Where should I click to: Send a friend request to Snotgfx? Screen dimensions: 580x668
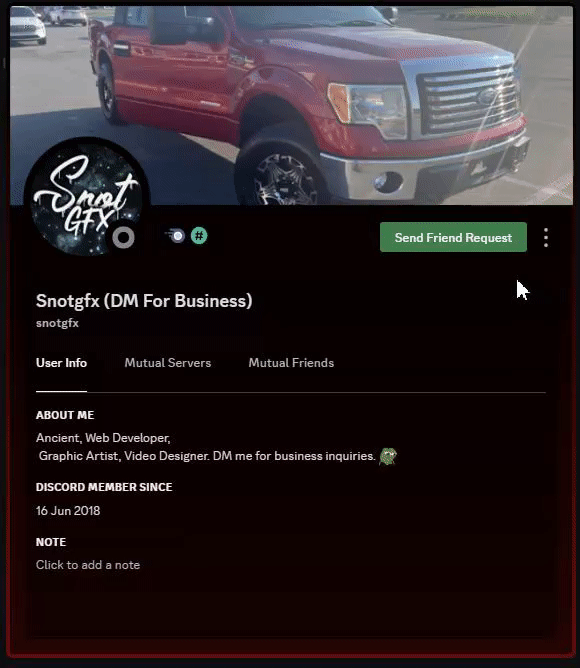pos(453,237)
